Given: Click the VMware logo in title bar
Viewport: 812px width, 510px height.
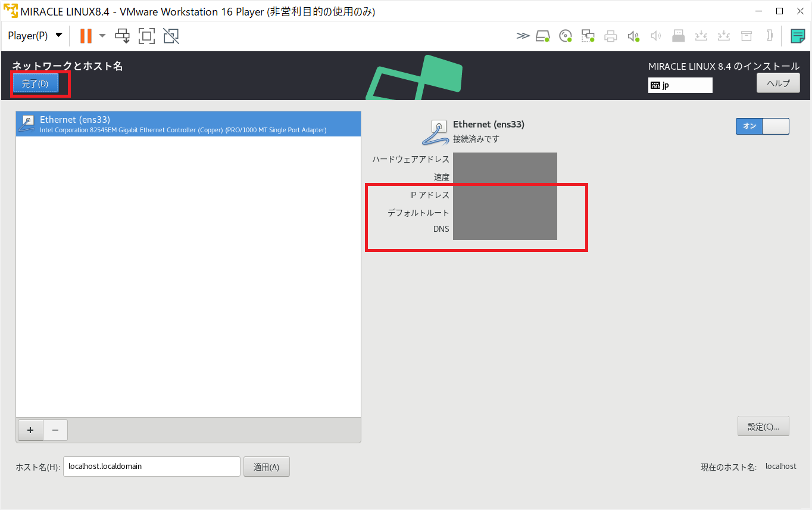Looking at the screenshot, I should (10, 11).
